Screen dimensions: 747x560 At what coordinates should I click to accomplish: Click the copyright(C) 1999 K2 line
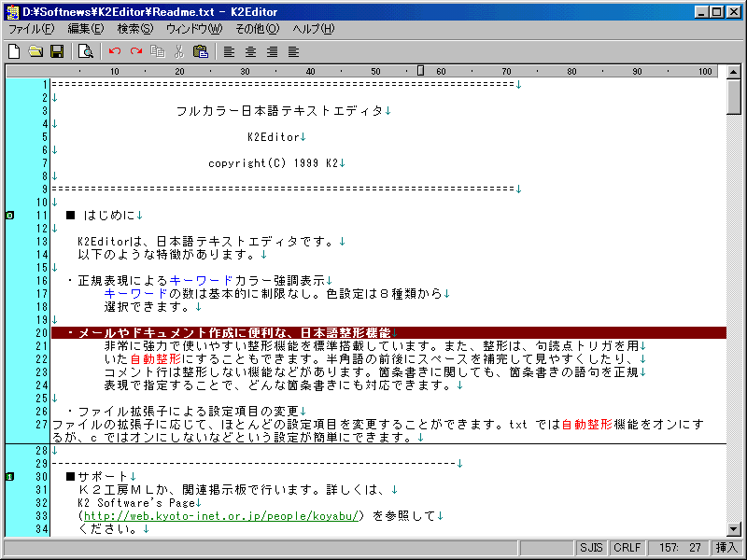pos(273,163)
